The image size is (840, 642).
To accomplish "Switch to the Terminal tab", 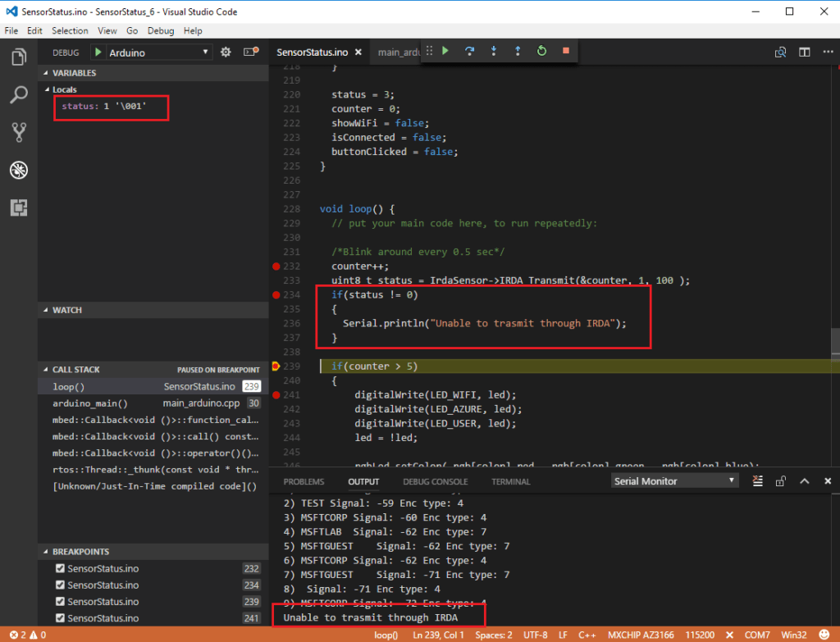I will 510,481.
